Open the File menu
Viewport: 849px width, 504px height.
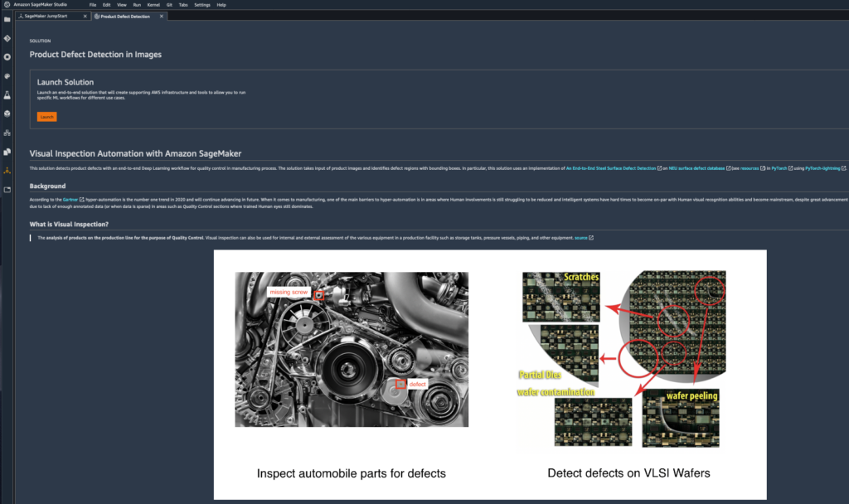[93, 5]
